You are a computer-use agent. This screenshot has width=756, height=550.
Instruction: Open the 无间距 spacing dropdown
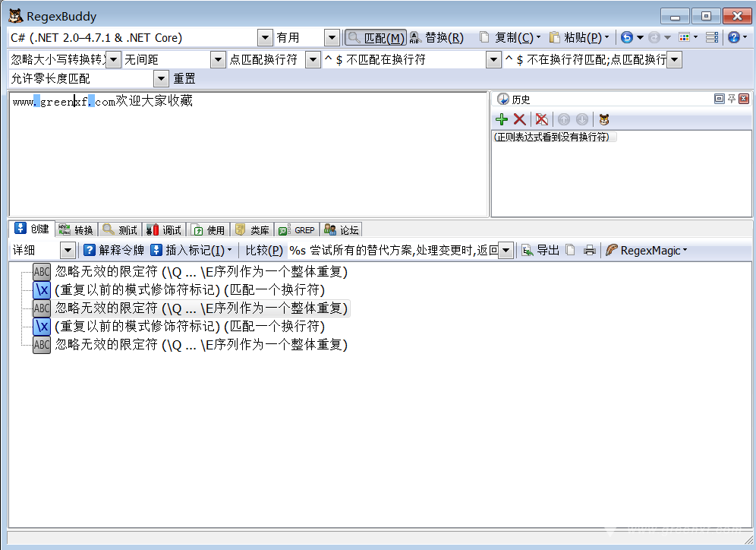(218, 59)
